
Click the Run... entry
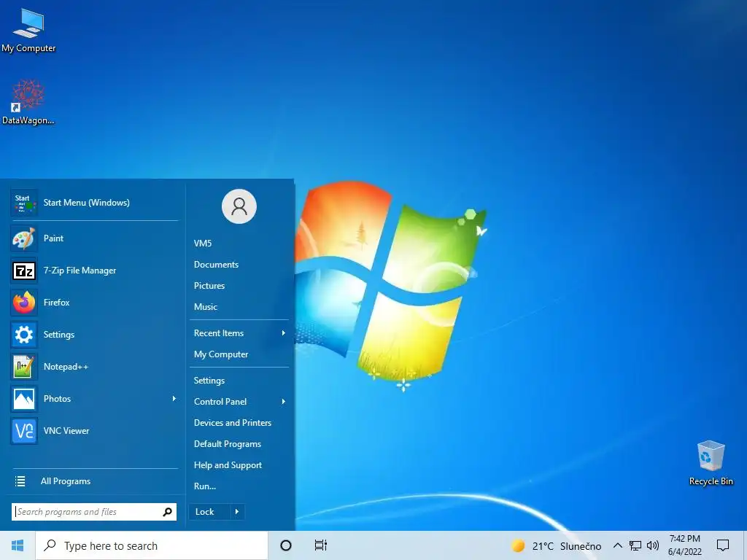[x=205, y=486]
